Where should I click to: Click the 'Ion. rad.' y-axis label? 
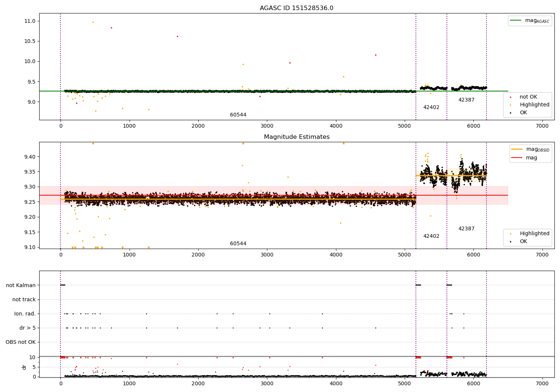[x=25, y=314]
